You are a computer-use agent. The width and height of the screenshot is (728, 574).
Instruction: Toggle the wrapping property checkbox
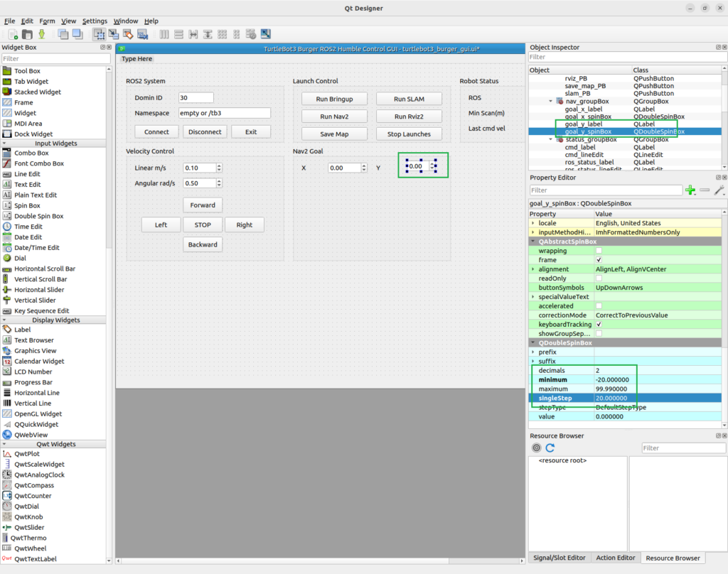point(599,251)
